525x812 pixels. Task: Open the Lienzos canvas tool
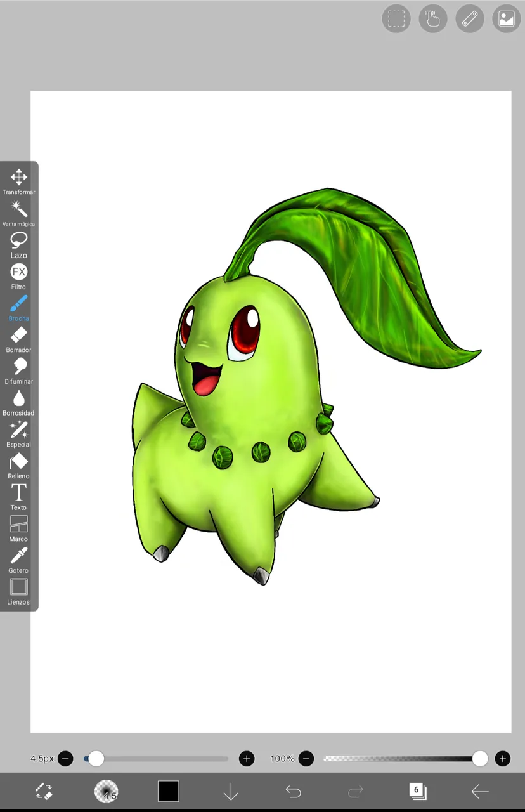click(18, 592)
